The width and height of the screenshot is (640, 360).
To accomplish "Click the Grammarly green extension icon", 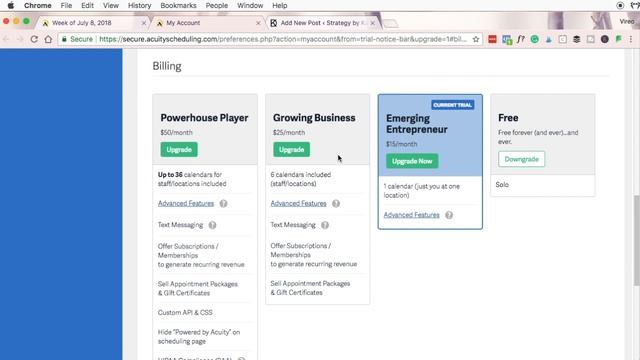I will tap(534, 39).
